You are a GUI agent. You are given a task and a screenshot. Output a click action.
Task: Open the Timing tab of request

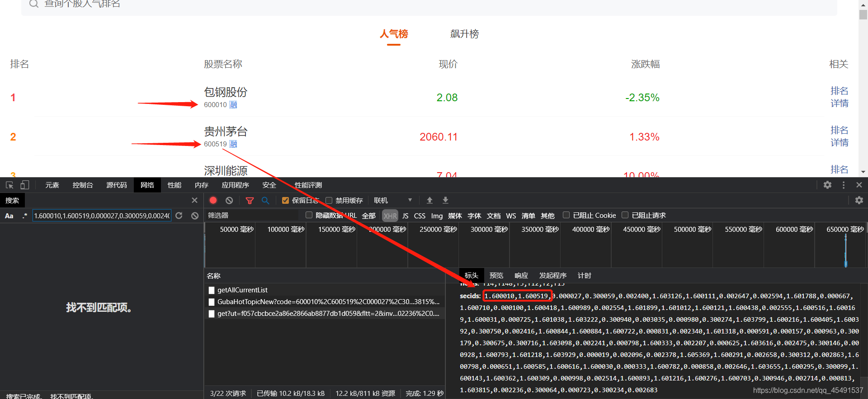[x=585, y=275]
